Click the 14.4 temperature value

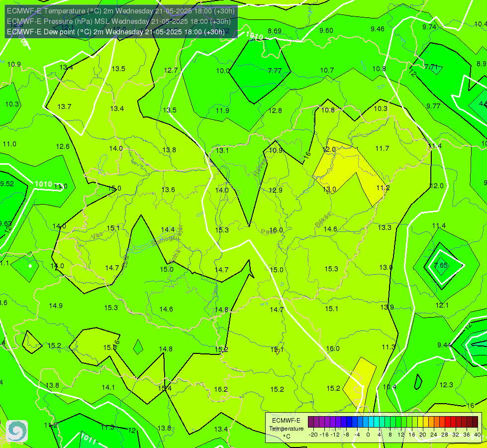pyautogui.click(x=168, y=229)
